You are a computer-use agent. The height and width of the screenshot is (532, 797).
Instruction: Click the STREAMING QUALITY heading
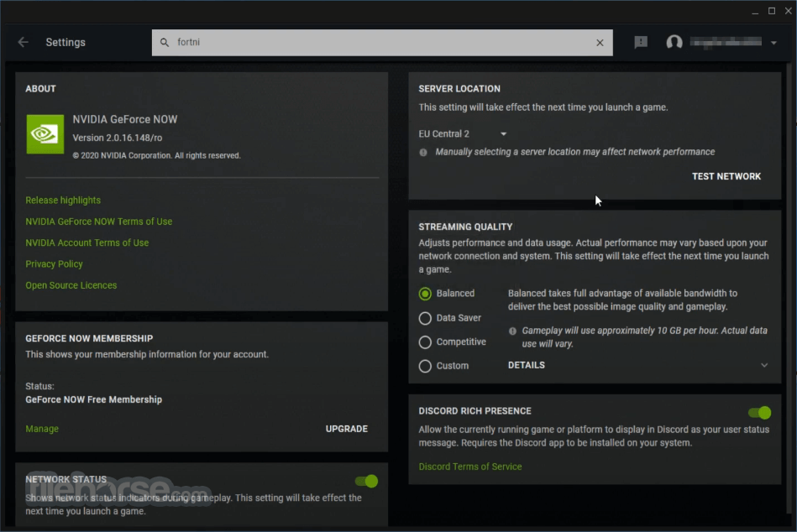pos(465,227)
